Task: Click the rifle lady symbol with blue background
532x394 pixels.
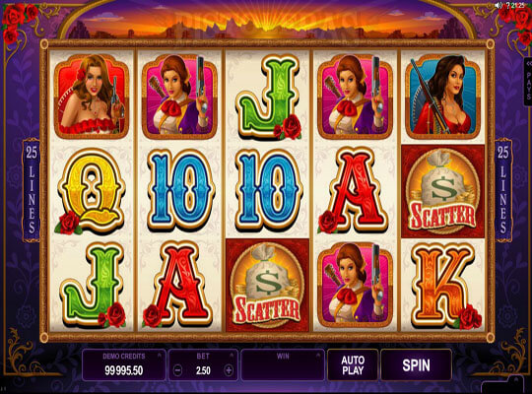Action: click(442, 98)
